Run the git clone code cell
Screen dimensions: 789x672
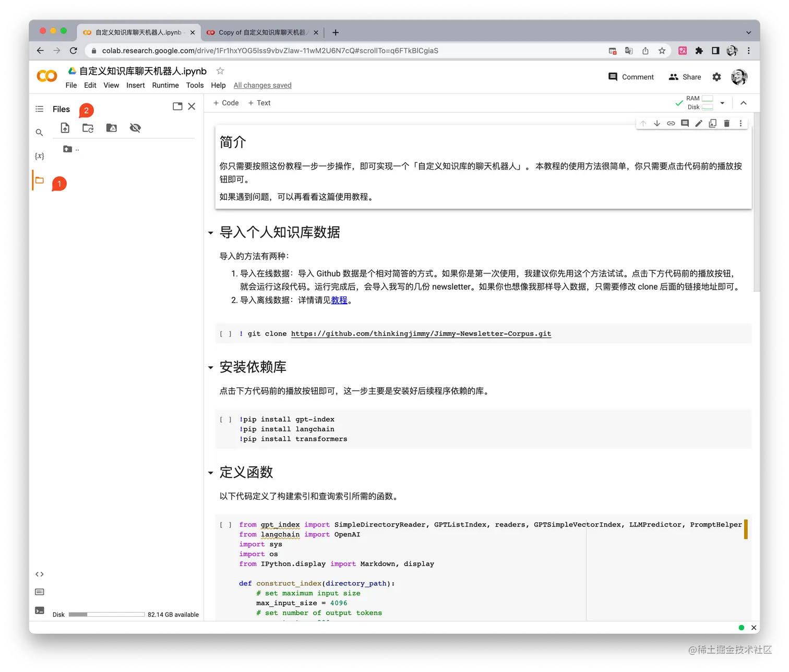point(226,334)
